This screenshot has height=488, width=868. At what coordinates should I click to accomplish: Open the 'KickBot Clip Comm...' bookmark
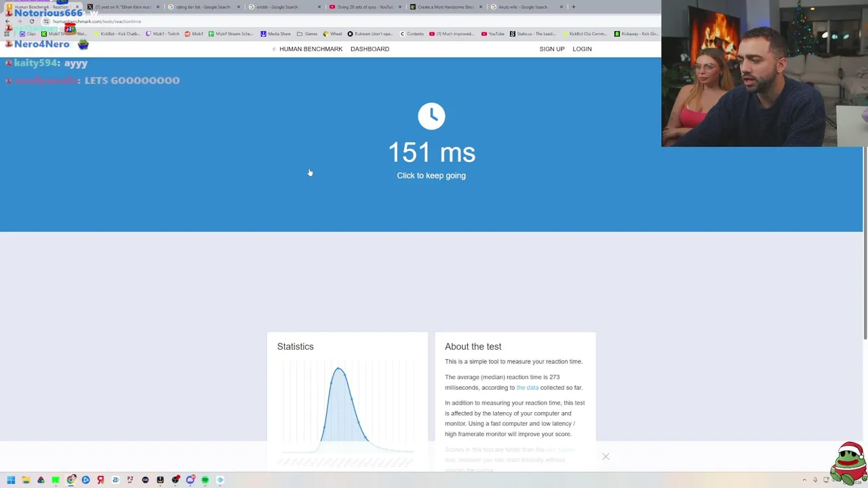point(584,34)
